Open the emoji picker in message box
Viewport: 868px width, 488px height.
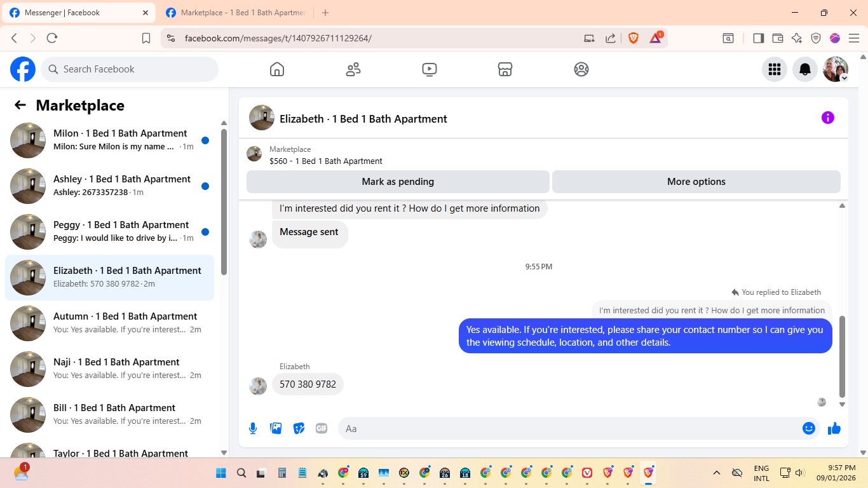click(x=809, y=428)
